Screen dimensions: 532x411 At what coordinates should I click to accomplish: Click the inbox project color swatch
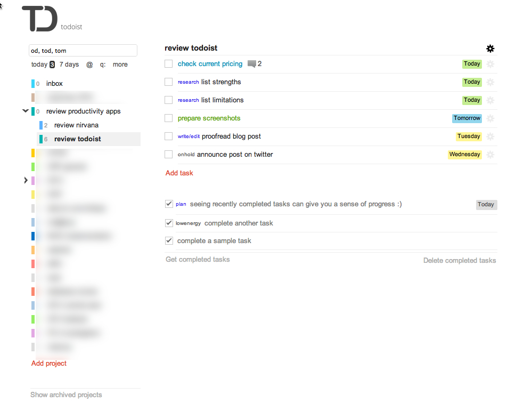coord(33,84)
